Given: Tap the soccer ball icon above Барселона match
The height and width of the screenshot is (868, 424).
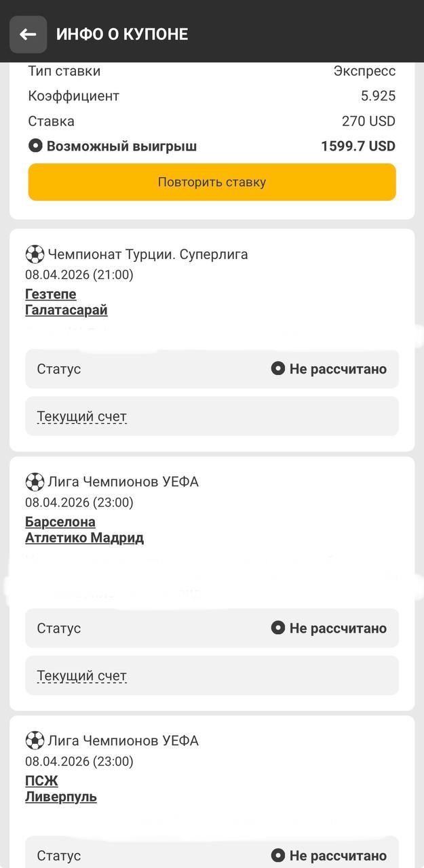Looking at the screenshot, I should pyautogui.click(x=35, y=482).
